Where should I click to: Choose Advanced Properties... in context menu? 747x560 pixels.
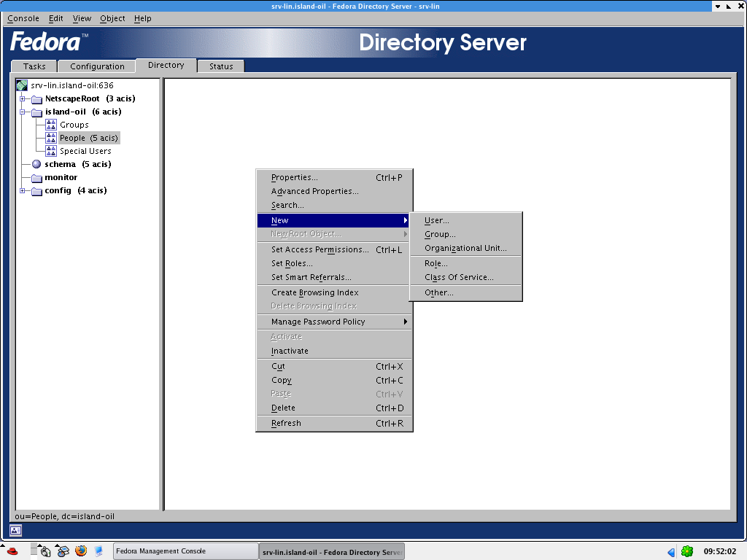[334, 192]
